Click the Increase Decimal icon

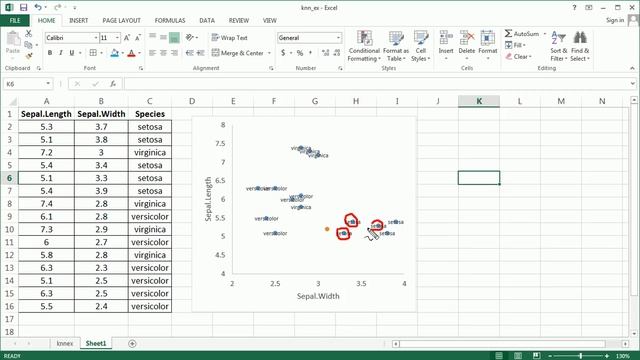[325, 53]
